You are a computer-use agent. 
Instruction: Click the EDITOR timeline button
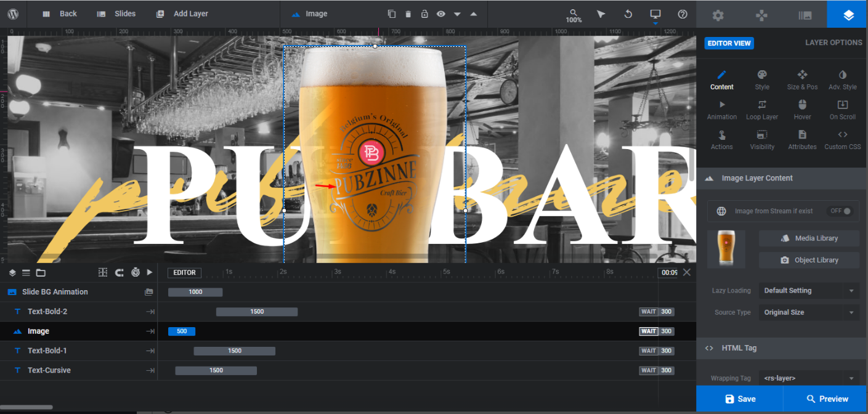pos(184,272)
